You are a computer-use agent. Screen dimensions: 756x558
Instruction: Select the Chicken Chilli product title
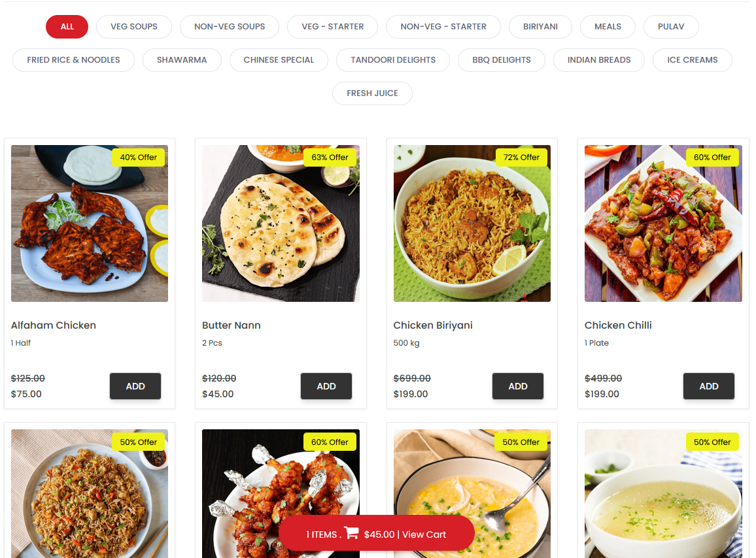[x=618, y=325]
